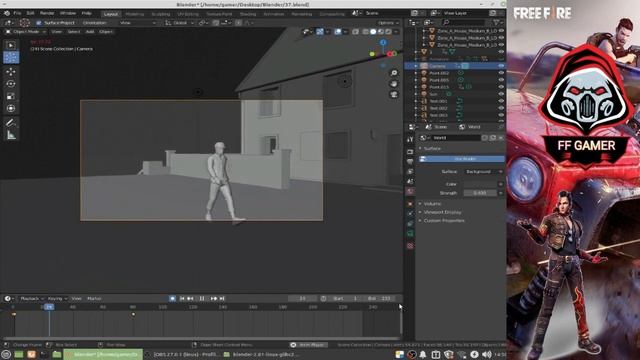Toggle visibility of Text.002 in outliner
The height and width of the screenshot is (360, 640).
click(501, 108)
